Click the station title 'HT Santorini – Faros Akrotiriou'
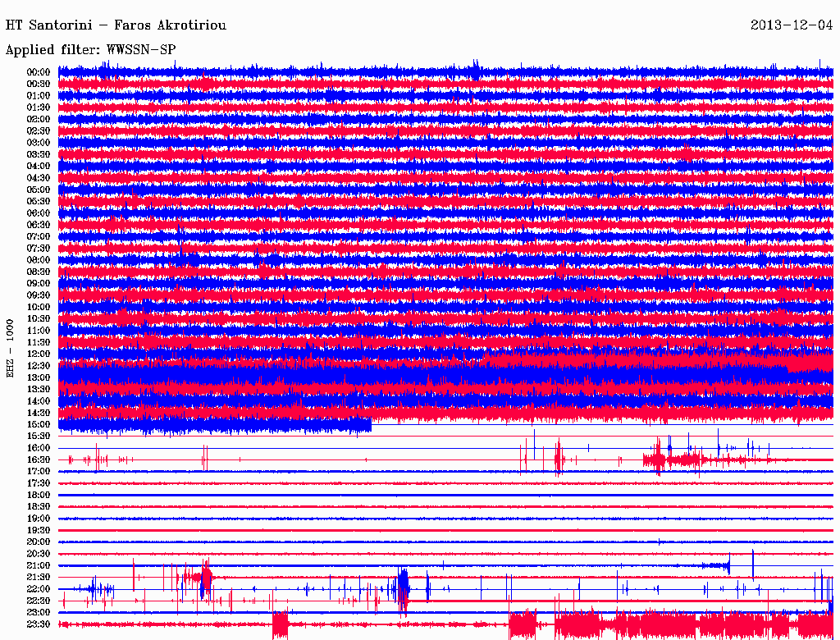Viewport: 840px width, 640px height. (x=116, y=25)
